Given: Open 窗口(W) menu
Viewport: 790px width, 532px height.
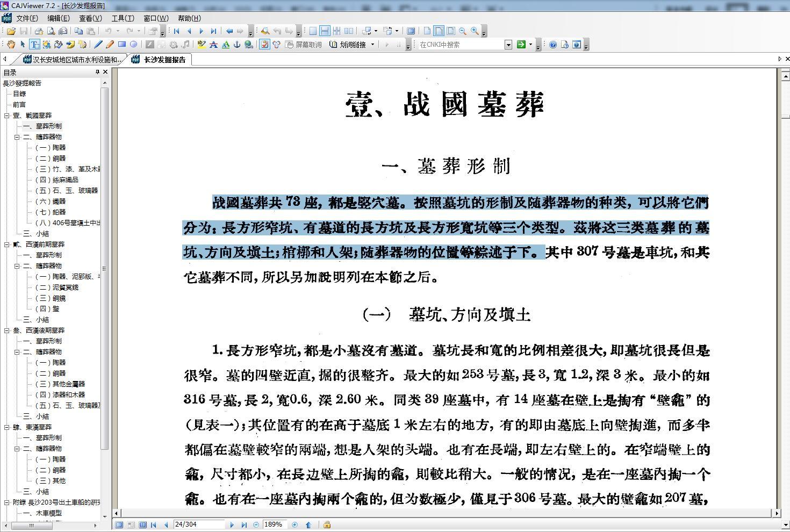Looking at the screenshot, I should [x=156, y=18].
